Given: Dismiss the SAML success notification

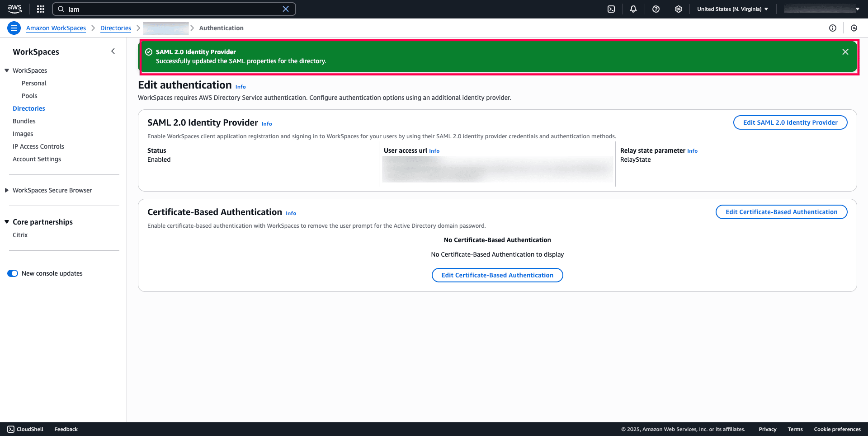Looking at the screenshot, I should coord(845,52).
